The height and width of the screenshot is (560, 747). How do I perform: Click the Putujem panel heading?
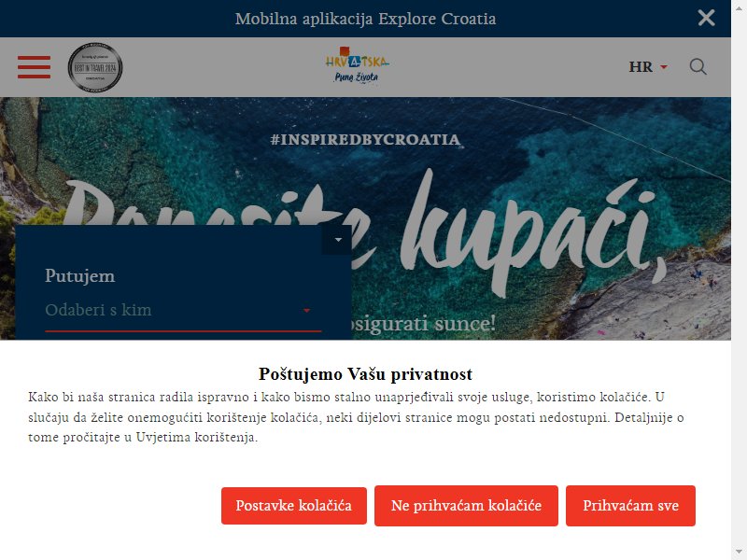point(80,275)
